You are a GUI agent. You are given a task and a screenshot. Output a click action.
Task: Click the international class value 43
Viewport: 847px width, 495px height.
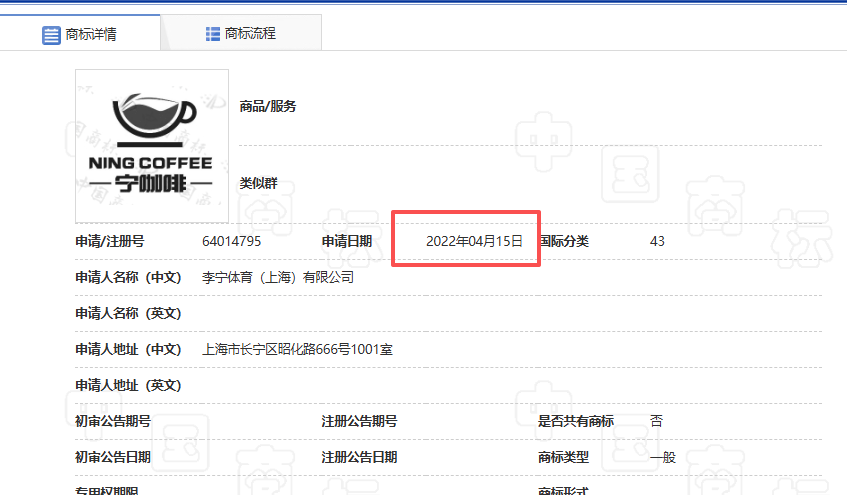(657, 241)
